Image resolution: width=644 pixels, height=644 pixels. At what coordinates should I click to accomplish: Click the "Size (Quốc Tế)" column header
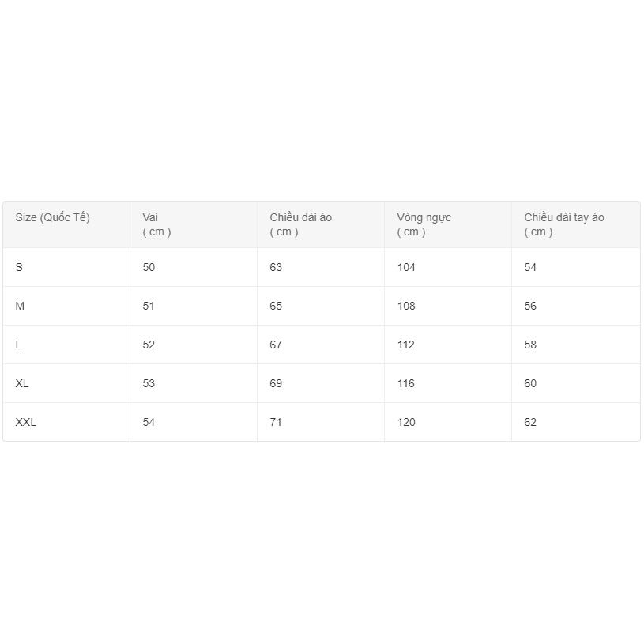[53, 217]
